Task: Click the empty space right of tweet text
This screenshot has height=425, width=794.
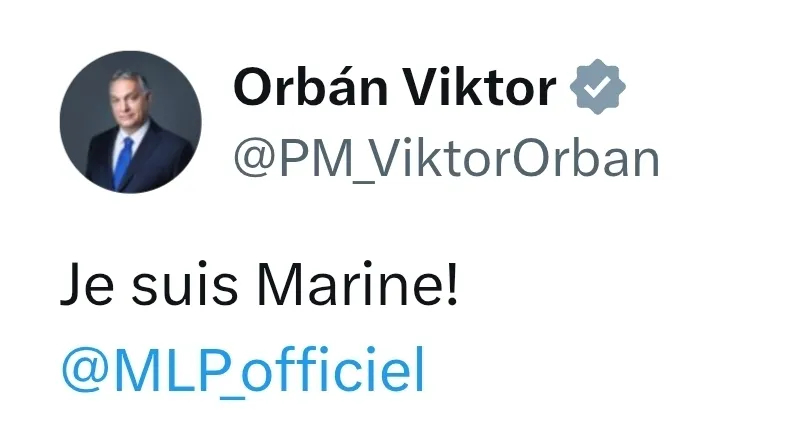Action: [x=620, y=288]
